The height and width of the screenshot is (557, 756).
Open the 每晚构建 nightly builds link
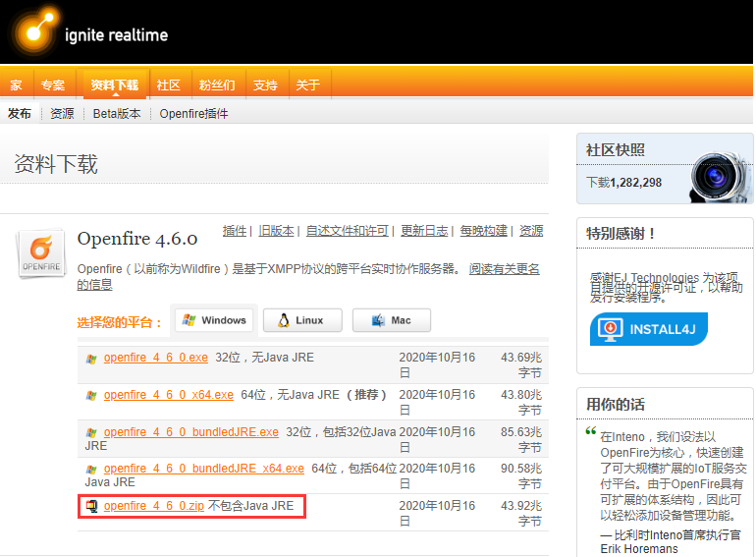[x=484, y=231]
